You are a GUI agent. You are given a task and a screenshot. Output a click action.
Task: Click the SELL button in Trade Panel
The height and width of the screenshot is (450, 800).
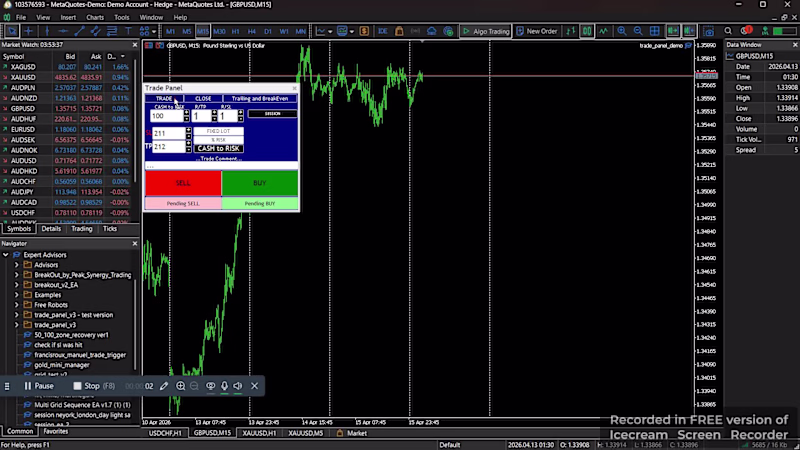tap(183, 183)
